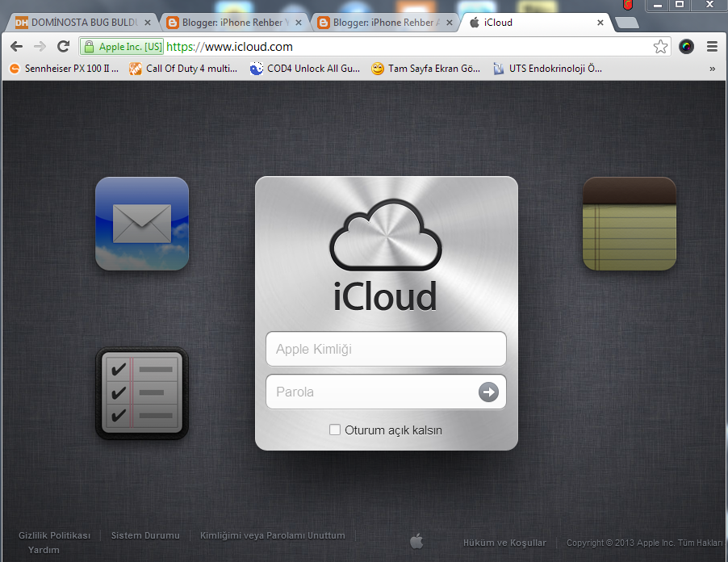Open Kimliğimi veya Parolamı Unuttum link
This screenshot has width=728, height=562.
point(273,535)
